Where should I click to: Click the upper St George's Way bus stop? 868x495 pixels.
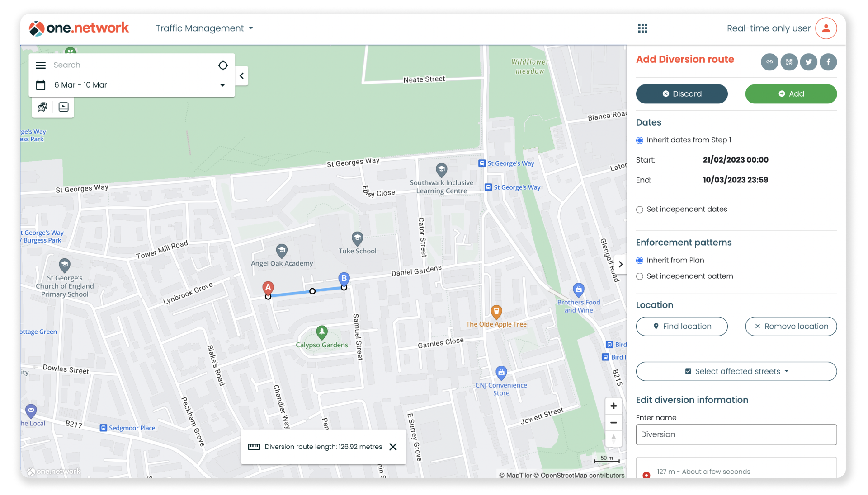(x=482, y=163)
